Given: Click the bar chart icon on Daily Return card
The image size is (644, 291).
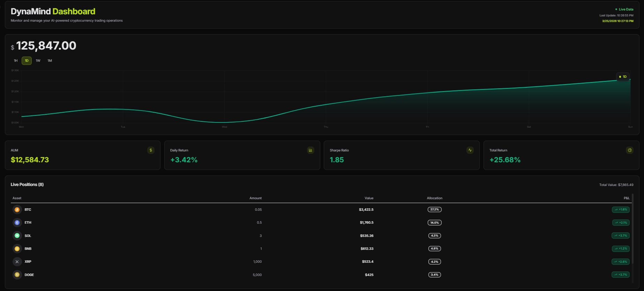Looking at the screenshot, I should tap(310, 150).
